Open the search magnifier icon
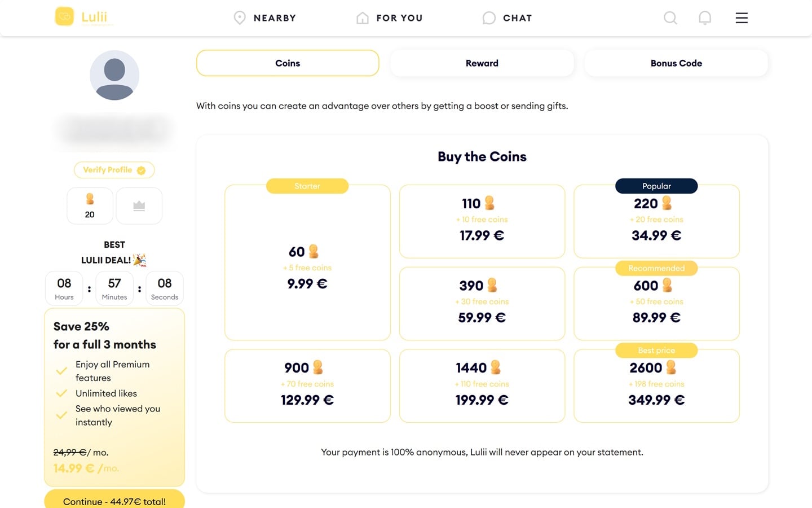This screenshot has width=812, height=508. click(670, 18)
